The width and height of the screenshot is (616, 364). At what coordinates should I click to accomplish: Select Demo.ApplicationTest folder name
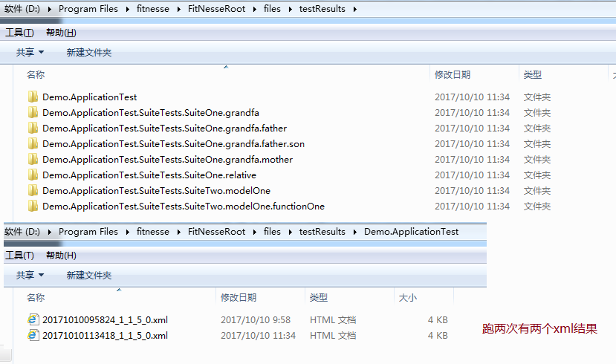point(90,97)
